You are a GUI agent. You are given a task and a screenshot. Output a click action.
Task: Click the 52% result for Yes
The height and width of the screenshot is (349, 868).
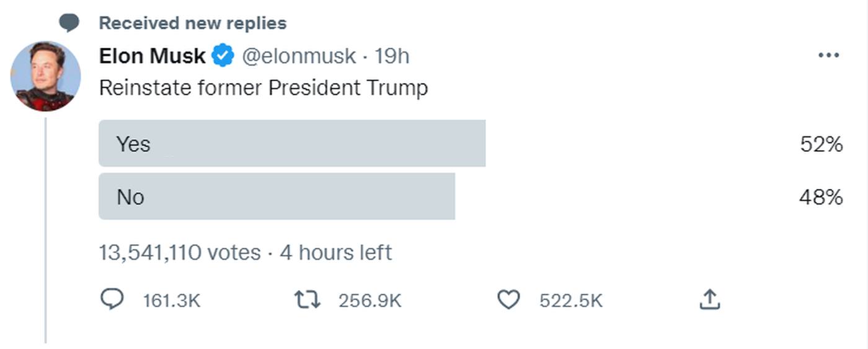point(821,144)
